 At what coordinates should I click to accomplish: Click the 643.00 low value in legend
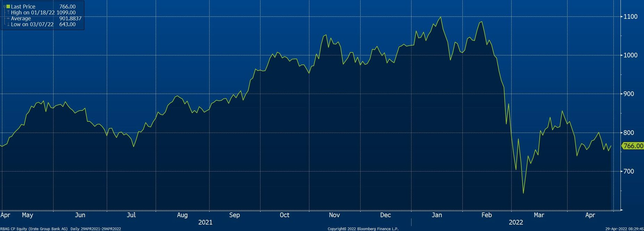tap(67, 24)
